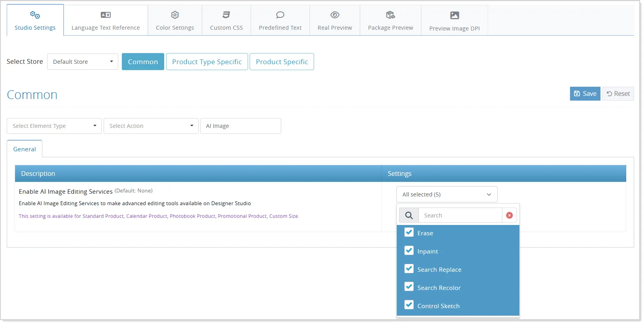Uncheck the Erase option
This screenshot has height=324, width=644.
tap(409, 233)
